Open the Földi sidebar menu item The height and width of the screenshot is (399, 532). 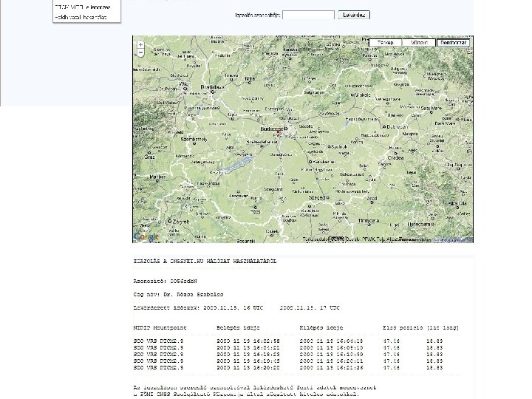tap(81, 17)
